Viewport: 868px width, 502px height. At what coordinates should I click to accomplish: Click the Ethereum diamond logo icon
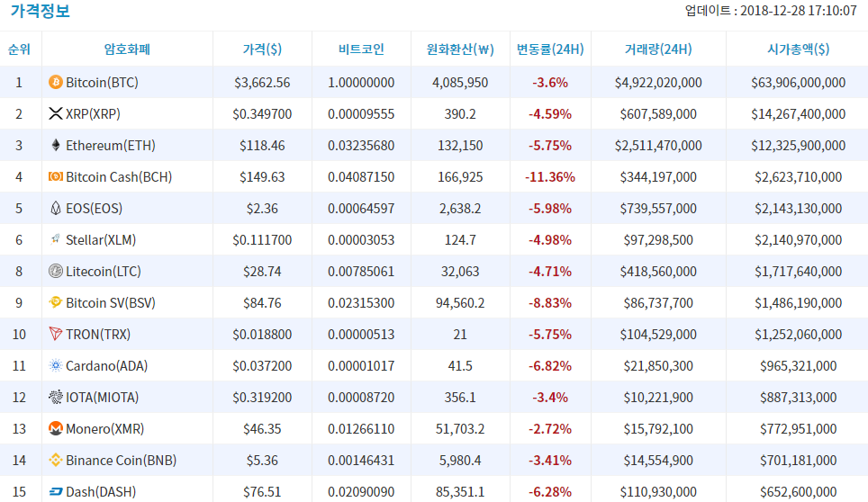click(55, 146)
